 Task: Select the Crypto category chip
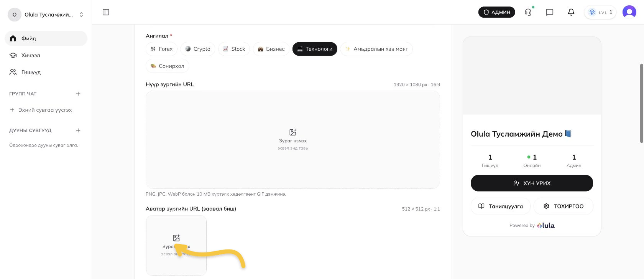[x=198, y=49]
